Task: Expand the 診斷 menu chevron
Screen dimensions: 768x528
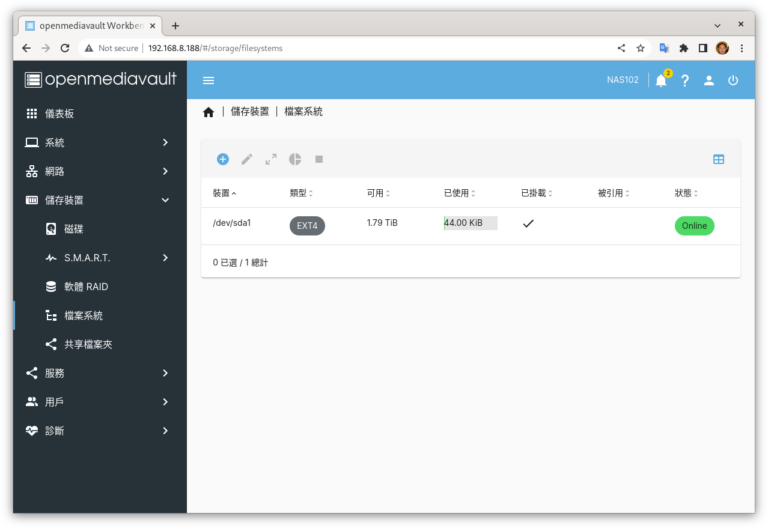Action: (165, 431)
